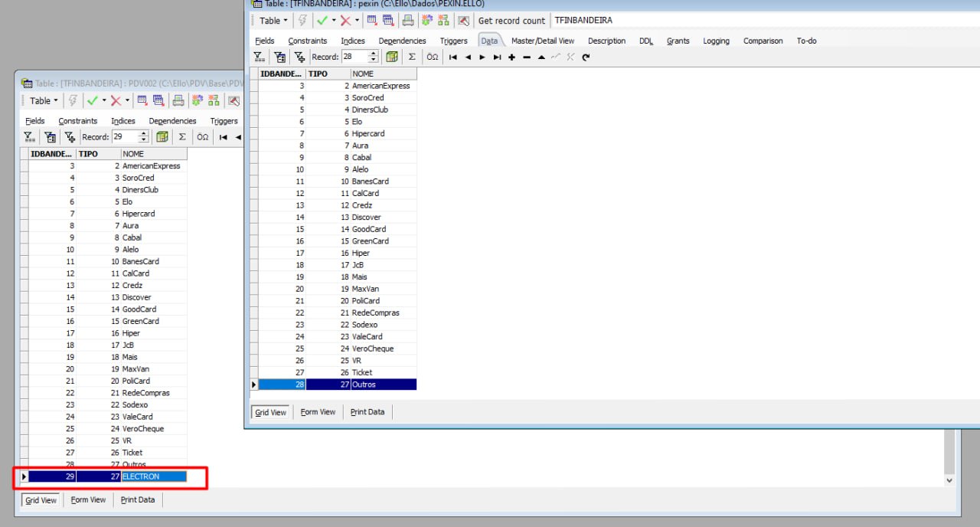Open the DDL tab

point(646,41)
